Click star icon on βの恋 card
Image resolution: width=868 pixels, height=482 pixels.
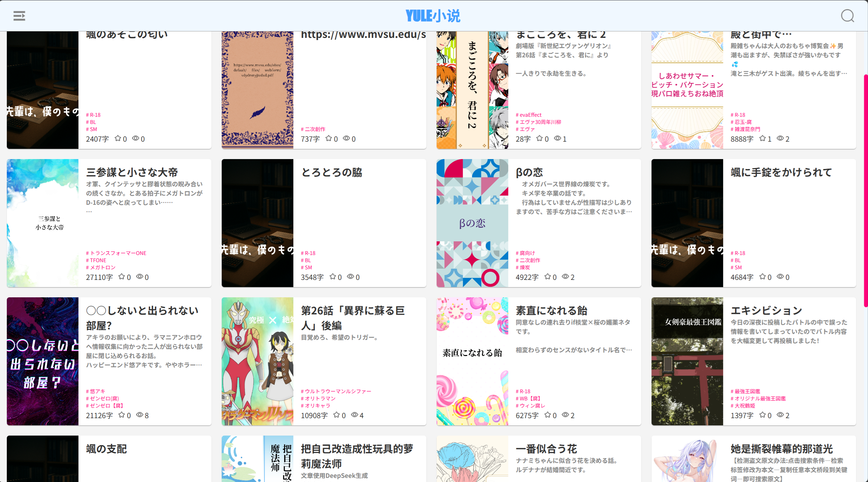548,277
